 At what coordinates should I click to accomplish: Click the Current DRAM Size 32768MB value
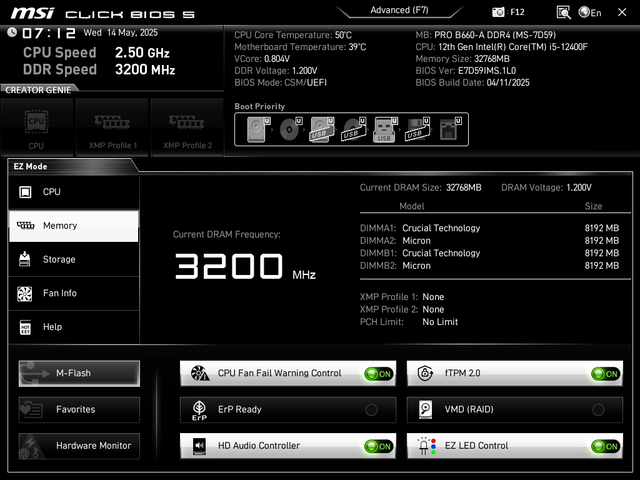pos(464,188)
